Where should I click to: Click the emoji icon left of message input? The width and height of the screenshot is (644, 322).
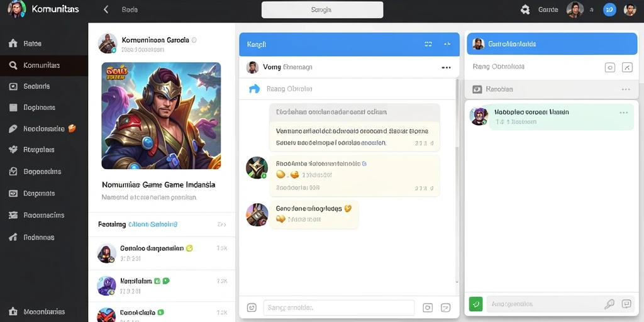(x=252, y=308)
